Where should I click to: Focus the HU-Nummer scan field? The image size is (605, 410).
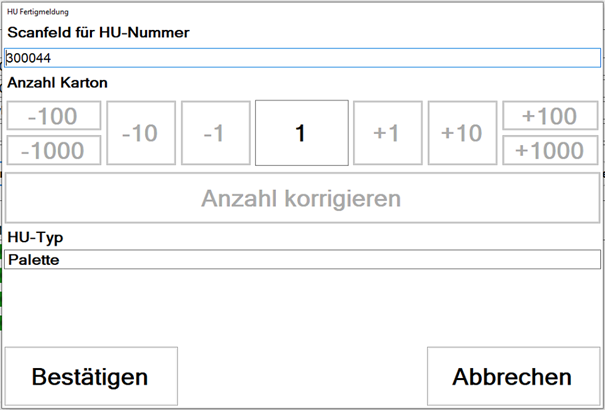coord(302,58)
